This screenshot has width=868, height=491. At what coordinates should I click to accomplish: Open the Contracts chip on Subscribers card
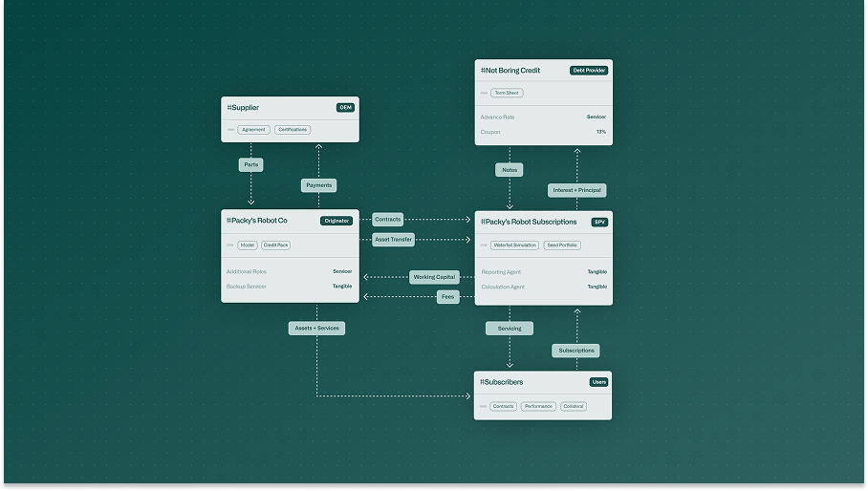pos(503,406)
